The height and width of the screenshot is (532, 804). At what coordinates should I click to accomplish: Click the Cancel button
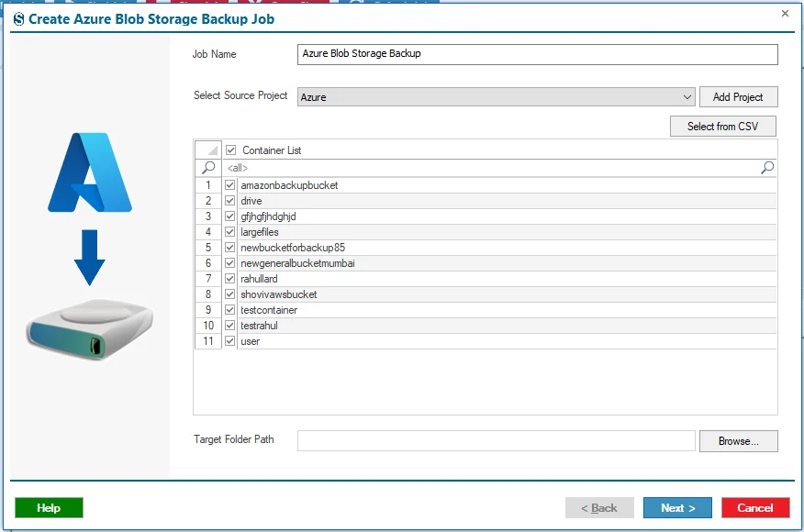(x=755, y=508)
